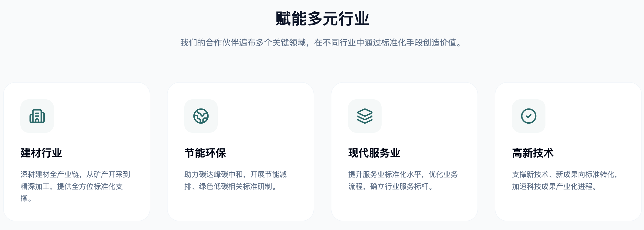Click the globe icon for 节能环保
This screenshot has height=230, width=644.
[x=201, y=116]
